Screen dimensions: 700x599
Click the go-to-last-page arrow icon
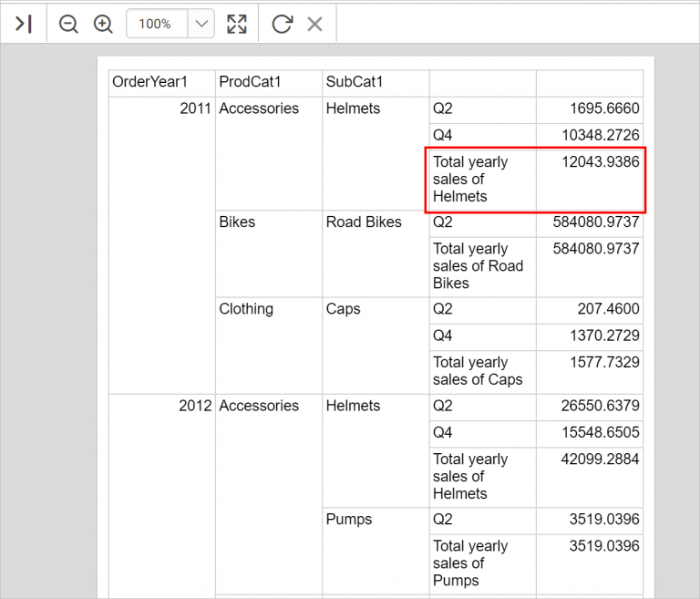pyautogui.click(x=24, y=24)
